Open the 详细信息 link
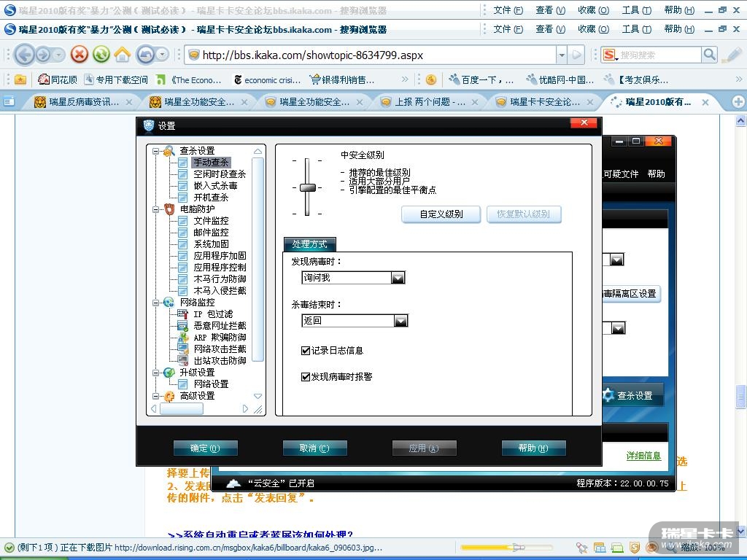Screen dimensions: 747x560 [643, 456]
